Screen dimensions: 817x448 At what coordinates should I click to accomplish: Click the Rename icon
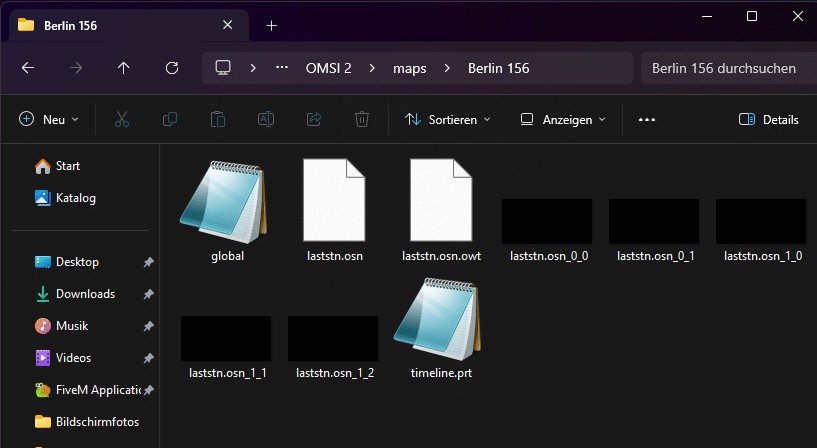(x=266, y=119)
